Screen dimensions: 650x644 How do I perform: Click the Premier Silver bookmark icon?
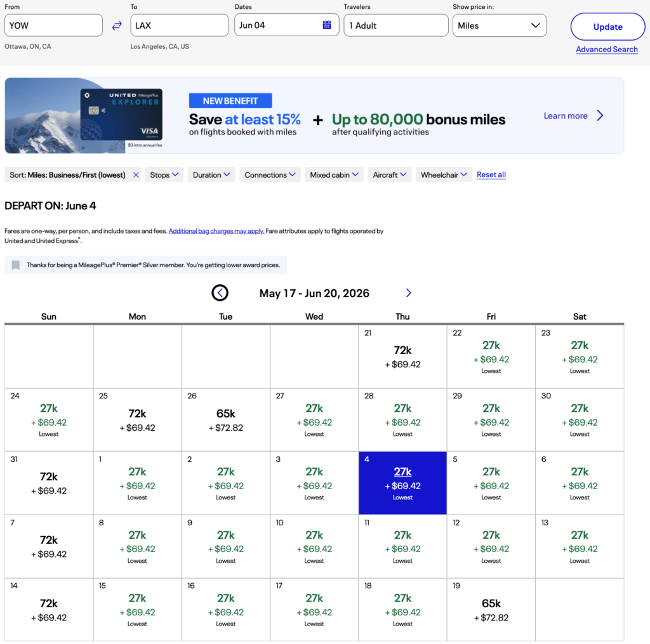pyautogui.click(x=16, y=265)
